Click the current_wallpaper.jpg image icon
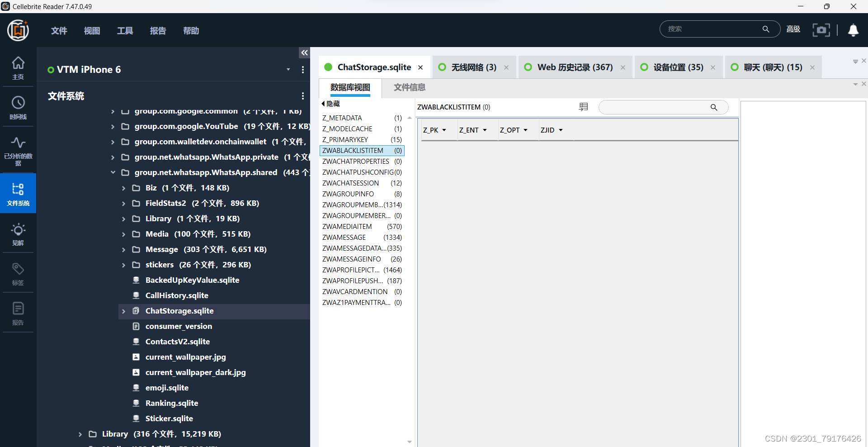 [136, 357]
